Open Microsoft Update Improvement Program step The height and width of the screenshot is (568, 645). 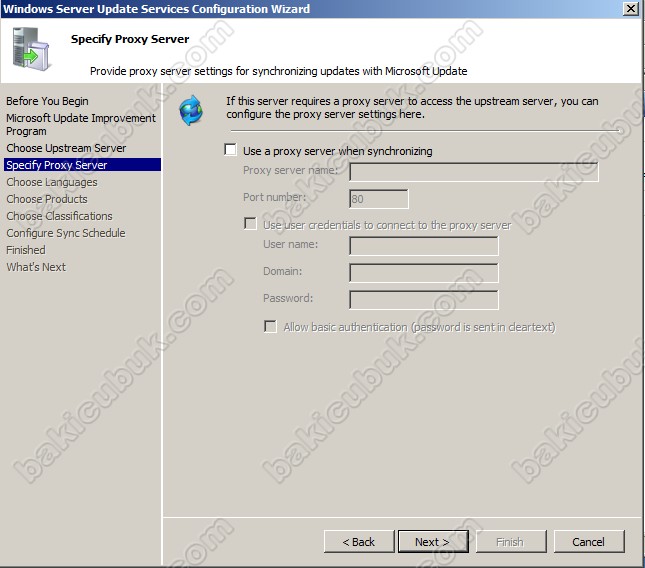(81, 125)
